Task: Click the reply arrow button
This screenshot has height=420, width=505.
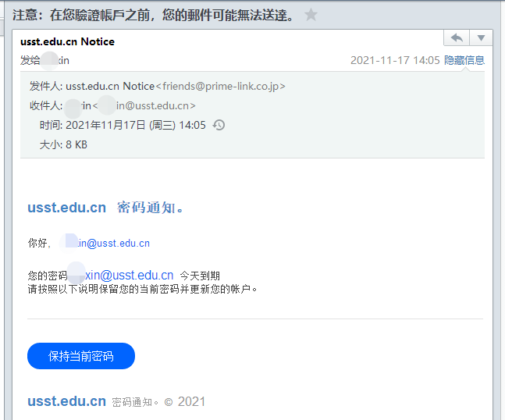Action: pyautogui.click(x=457, y=37)
